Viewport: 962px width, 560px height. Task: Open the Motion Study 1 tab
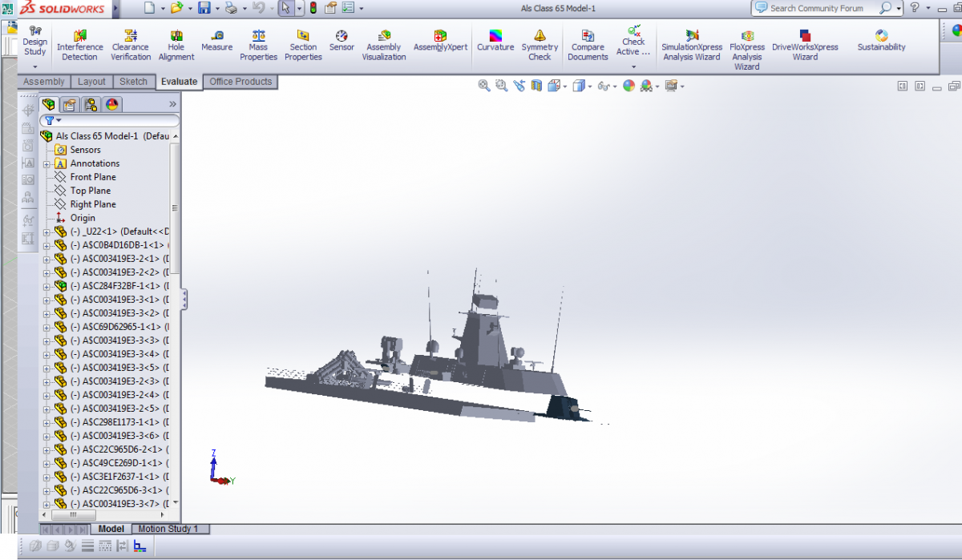(169, 529)
